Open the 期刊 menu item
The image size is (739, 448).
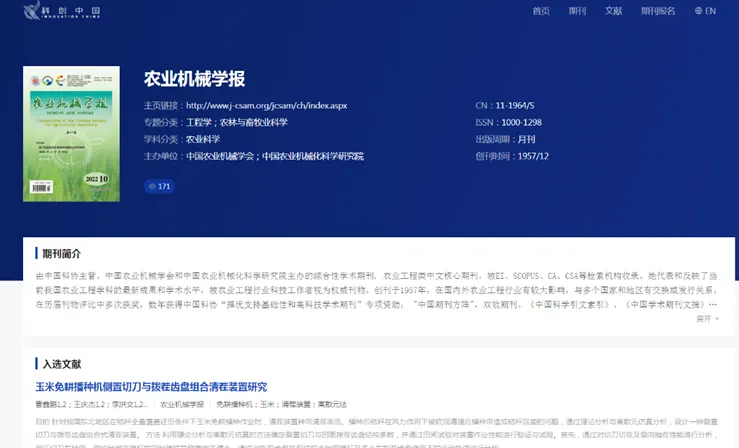coord(577,11)
